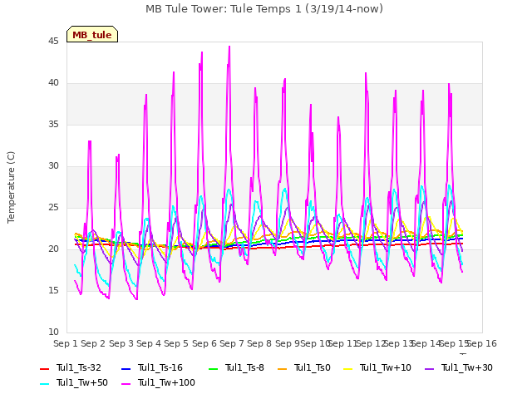
Task: Click the Sep 2 magenta peak near 33
Action: [x=90, y=142]
